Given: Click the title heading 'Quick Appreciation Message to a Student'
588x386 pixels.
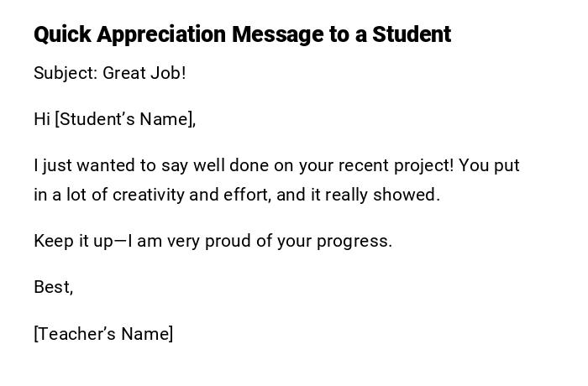Looking at the screenshot, I should tap(242, 34).
